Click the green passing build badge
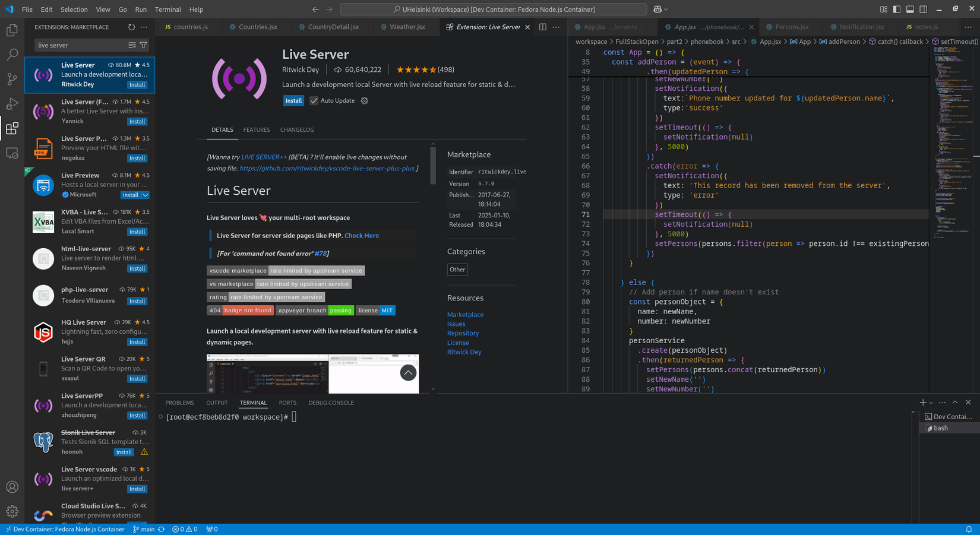Viewport: 980px width, 535px height. click(x=340, y=310)
